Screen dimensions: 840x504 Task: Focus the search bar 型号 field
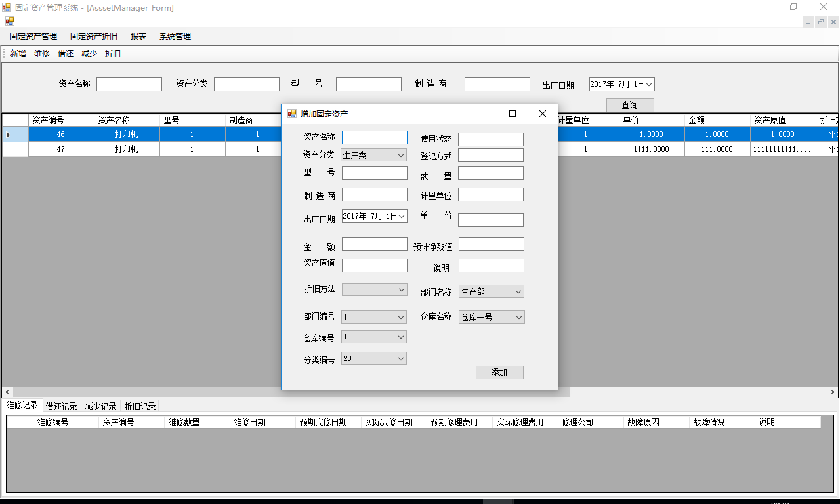coord(369,84)
